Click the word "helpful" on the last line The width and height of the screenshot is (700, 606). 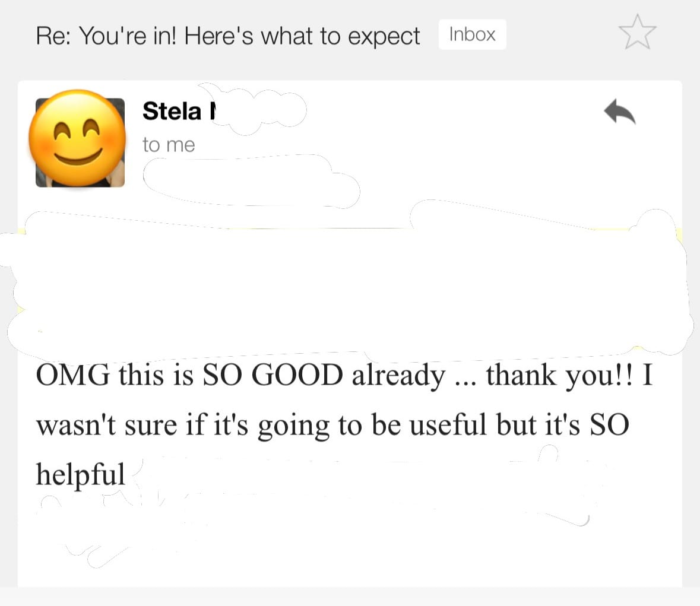tap(81, 474)
